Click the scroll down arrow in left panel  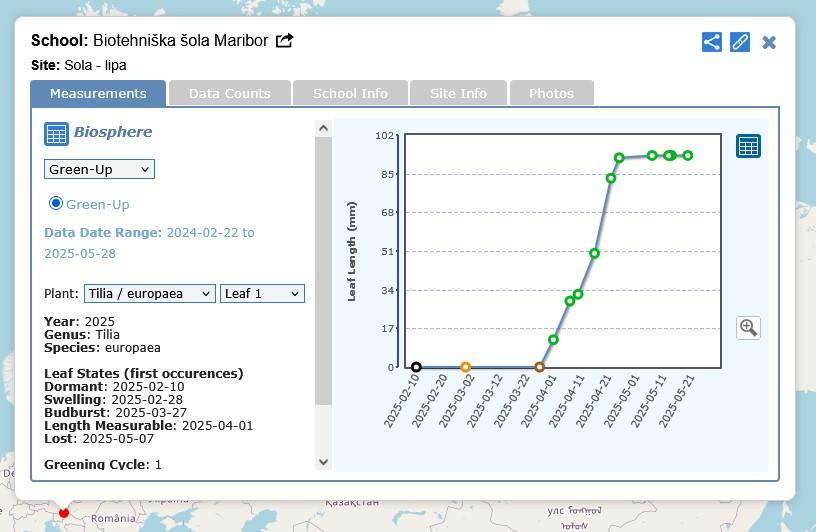pos(323,461)
